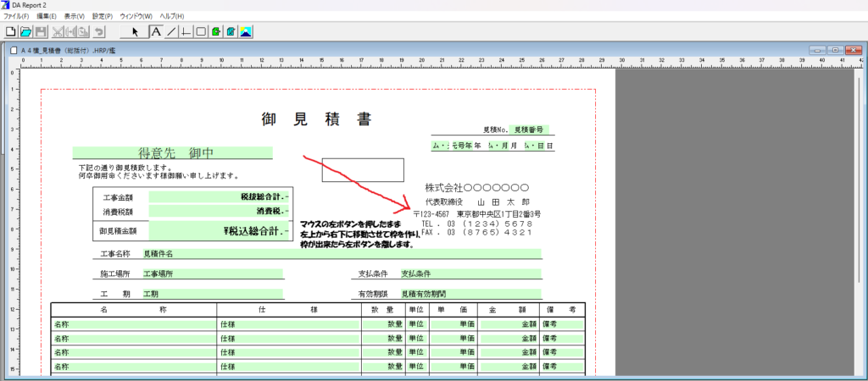This screenshot has width=868, height=381.
Task: Create a new report with the blank page icon
Action: pos(10,32)
